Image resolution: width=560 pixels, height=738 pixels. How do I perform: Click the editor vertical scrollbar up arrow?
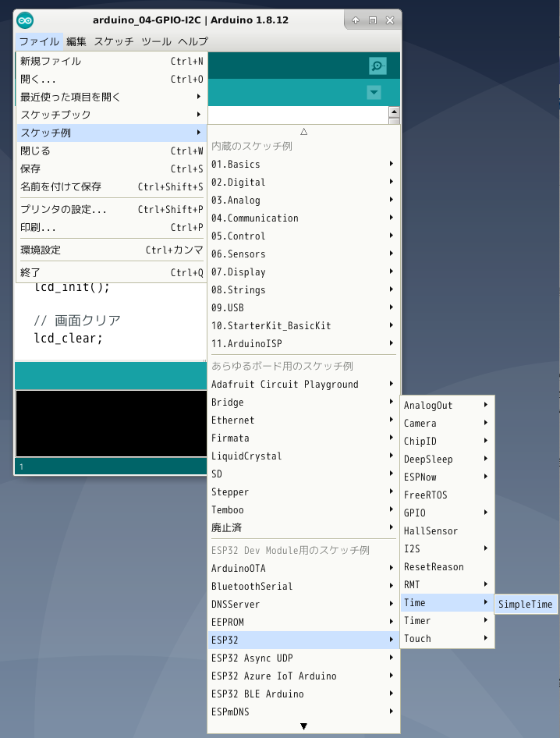394,112
